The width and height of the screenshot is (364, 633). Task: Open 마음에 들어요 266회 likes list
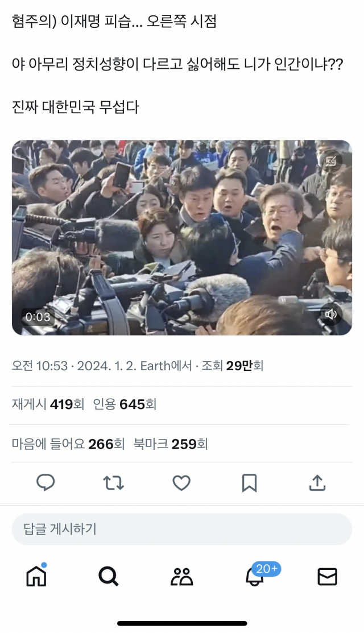click(68, 444)
